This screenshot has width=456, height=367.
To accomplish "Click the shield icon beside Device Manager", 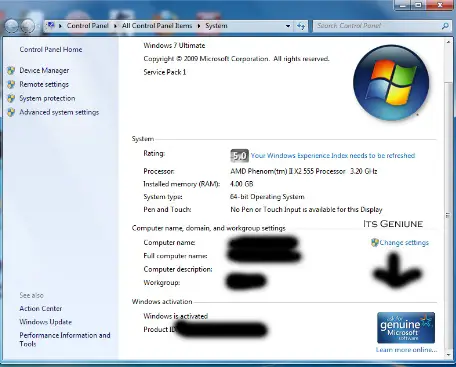I will (x=11, y=70).
